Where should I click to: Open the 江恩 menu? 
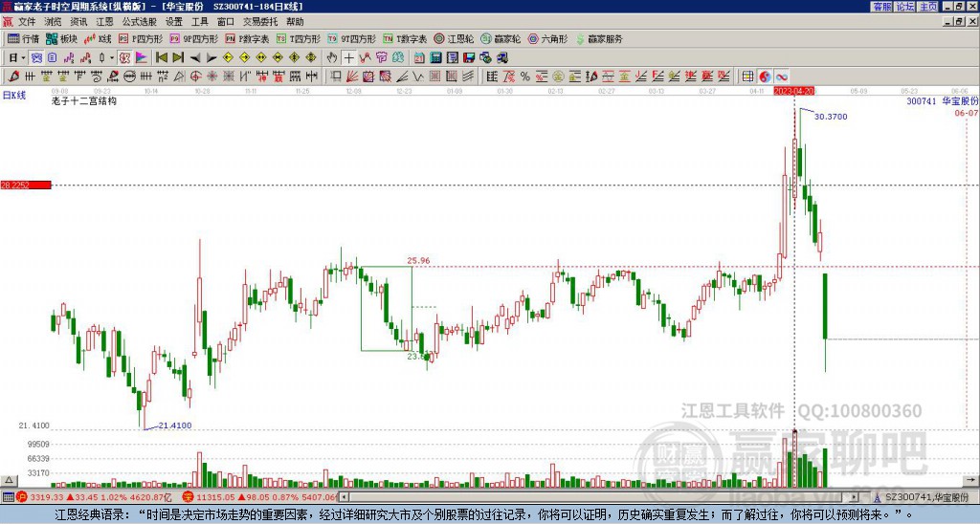[104, 22]
